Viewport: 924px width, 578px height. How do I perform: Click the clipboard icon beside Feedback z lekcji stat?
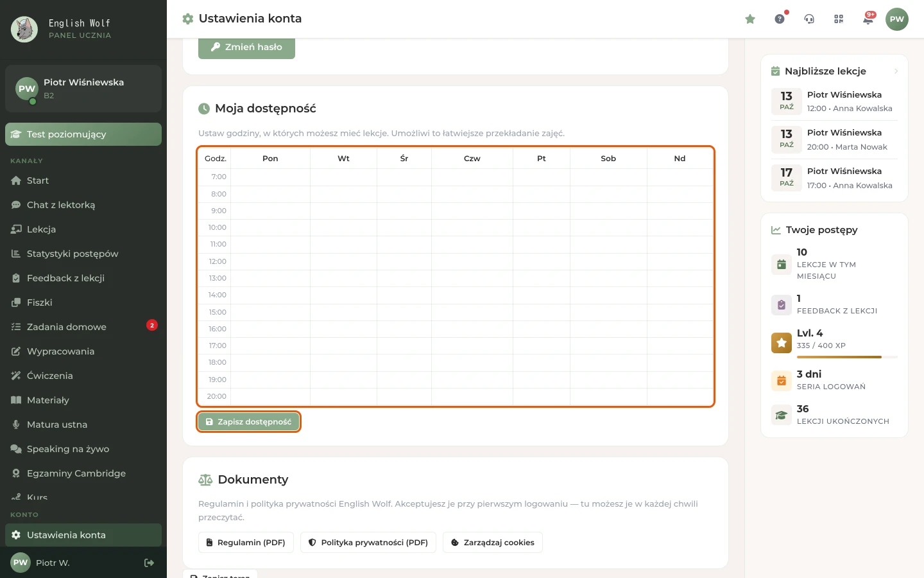coord(782,305)
